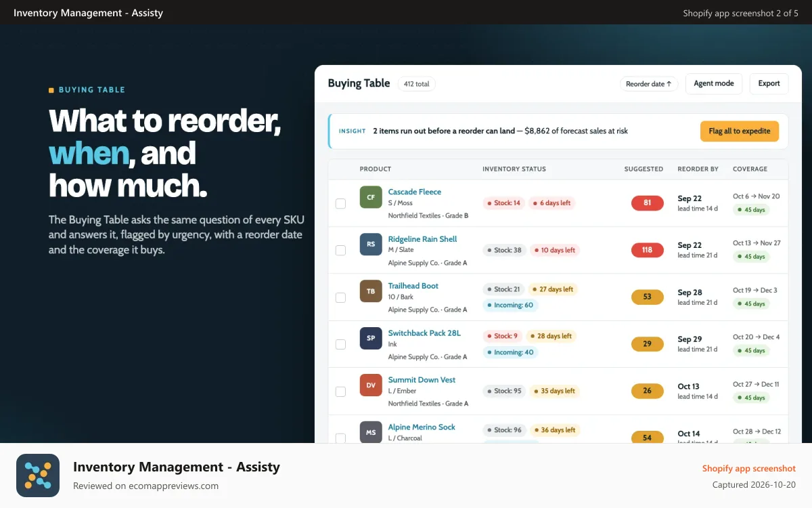The height and width of the screenshot is (508, 812).
Task: Click the Oct 6 → Nov 20 coverage range
Action: [756, 196]
